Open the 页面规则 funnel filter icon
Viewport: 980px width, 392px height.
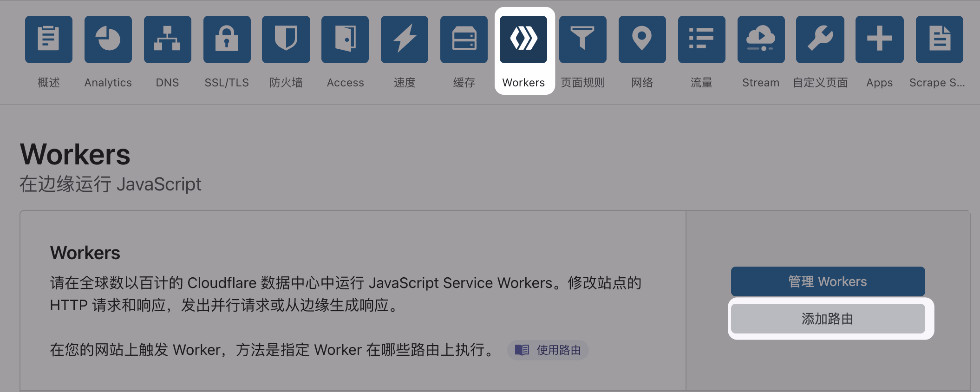583,39
